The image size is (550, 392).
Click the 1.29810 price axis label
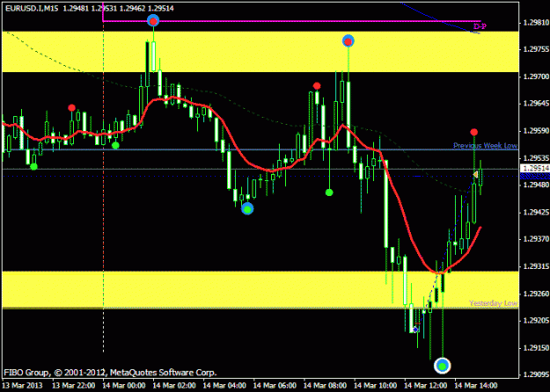coord(536,23)
